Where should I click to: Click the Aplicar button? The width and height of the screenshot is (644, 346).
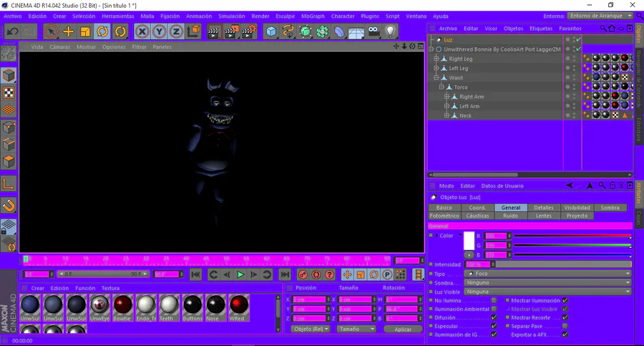[403, 329]
